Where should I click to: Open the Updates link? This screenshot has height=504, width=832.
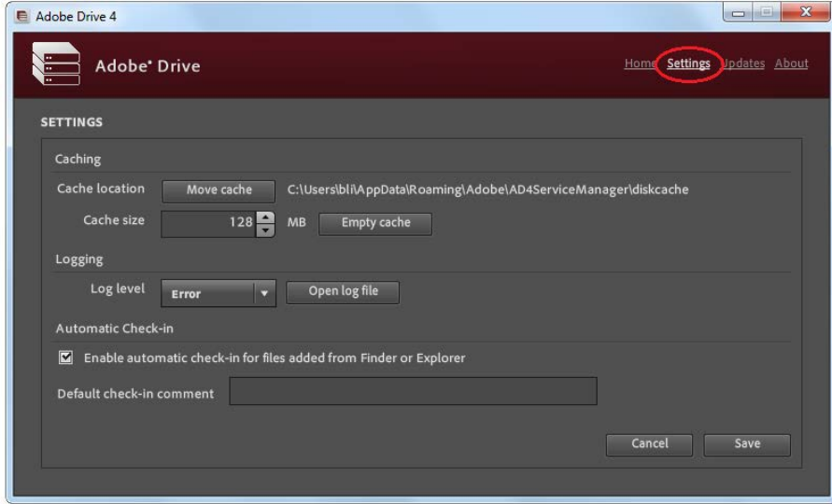point(743,63)
